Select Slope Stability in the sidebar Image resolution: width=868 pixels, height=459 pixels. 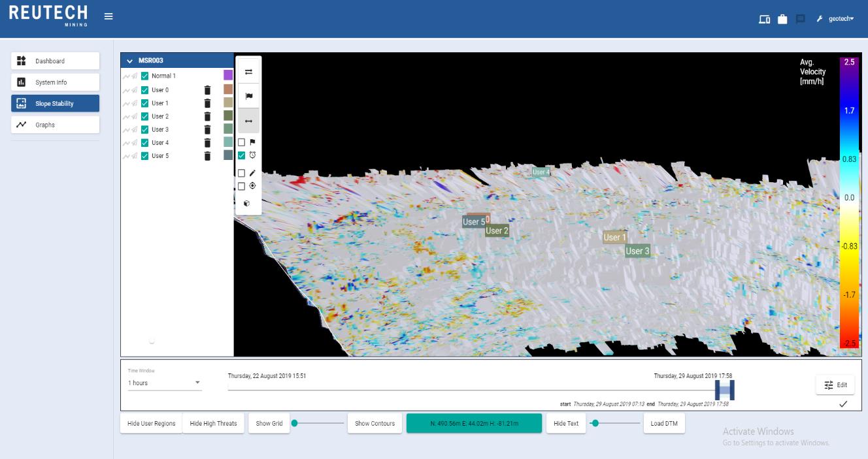(x=55, y=103)
